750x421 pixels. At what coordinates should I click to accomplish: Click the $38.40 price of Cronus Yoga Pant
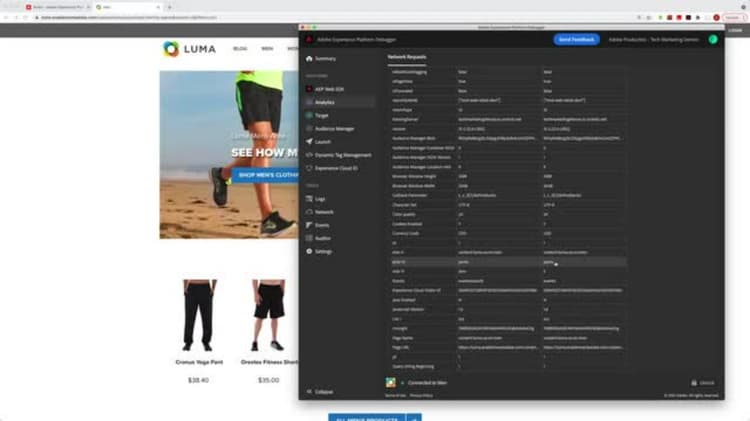pyautogui.click(x=199, y=380)
